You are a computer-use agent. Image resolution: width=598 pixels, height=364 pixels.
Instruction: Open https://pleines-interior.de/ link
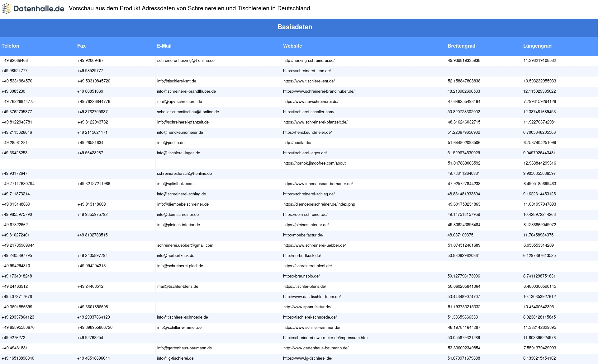306,225
